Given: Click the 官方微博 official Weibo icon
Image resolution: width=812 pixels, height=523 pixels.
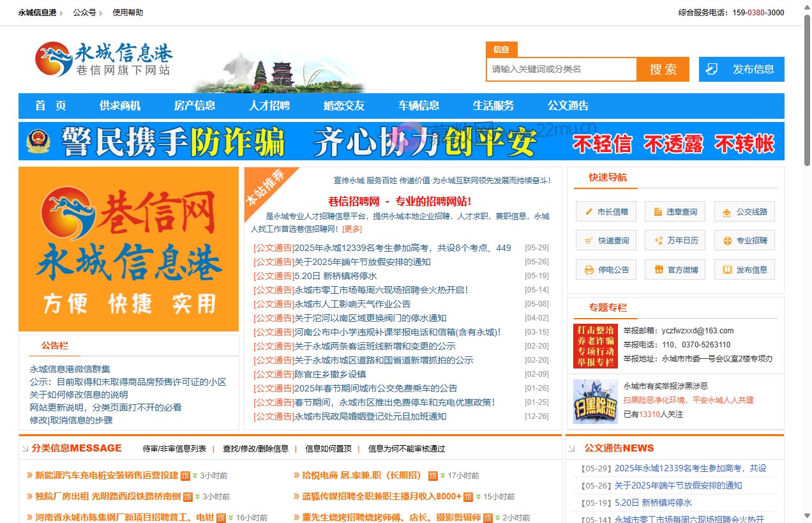Looking at the screenshot, I should [x=674, y=269].
